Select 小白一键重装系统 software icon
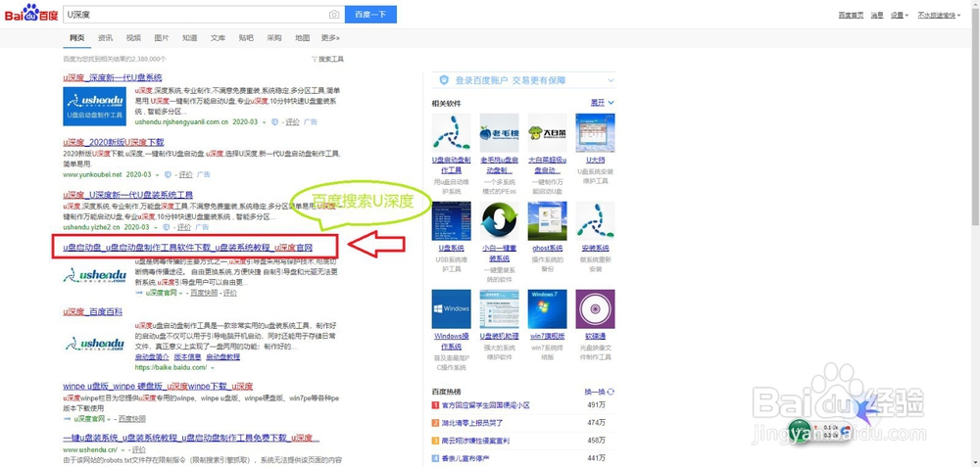The width and height of the screenshot is (980, 467). pyautogui.click(x=500, y=221)
